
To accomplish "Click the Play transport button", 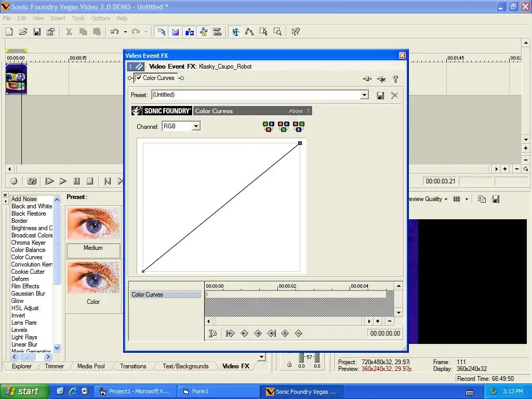I will click(x=63, y=181).
